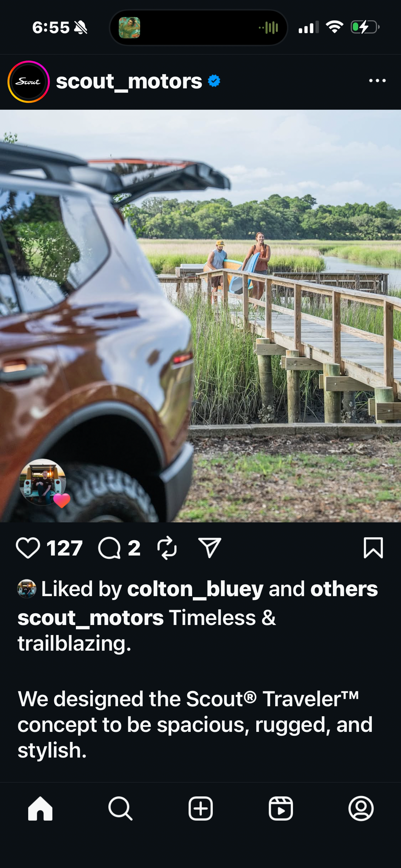Open friend's like avatar on the photo
Image resolution: width=401 pixels, height=868 pixels.
click(x=43, y=482)
